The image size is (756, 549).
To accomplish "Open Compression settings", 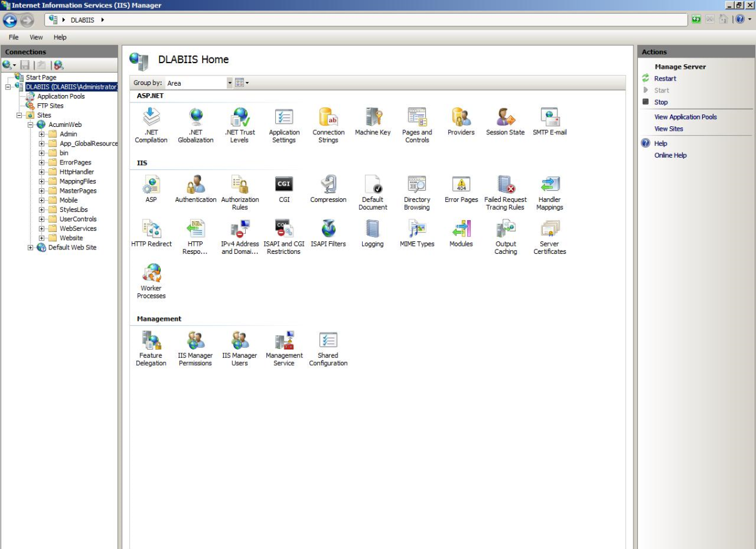I will coord(328,189).
